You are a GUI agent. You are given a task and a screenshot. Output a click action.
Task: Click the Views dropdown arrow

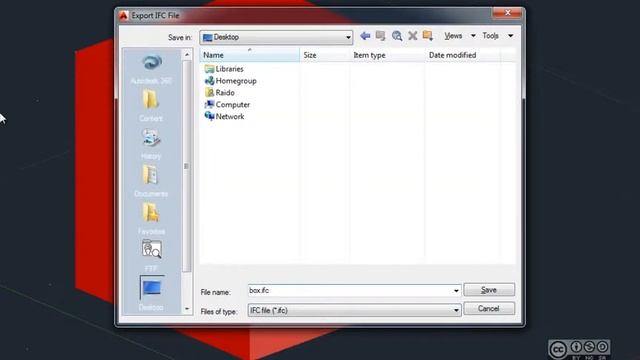point(473,36)
